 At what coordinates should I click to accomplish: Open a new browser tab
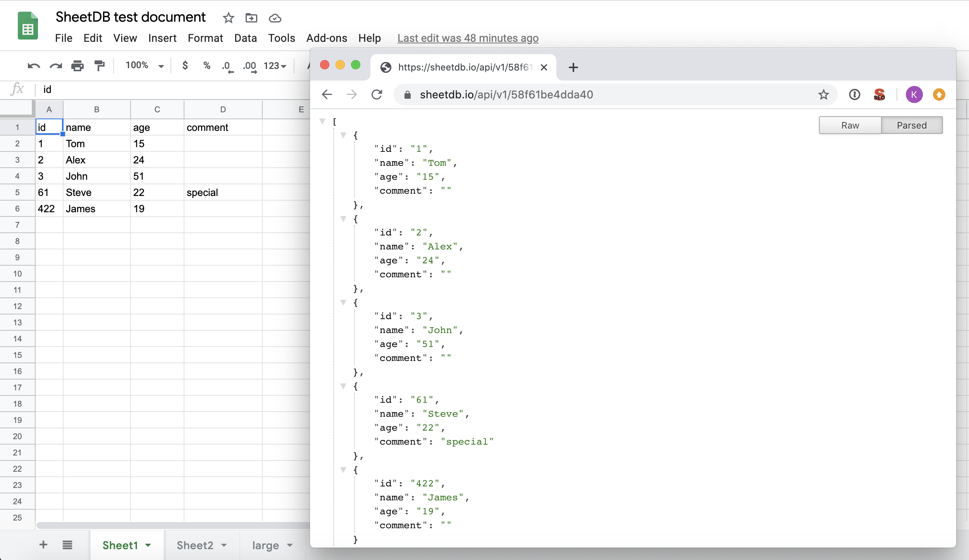[573, 67]
